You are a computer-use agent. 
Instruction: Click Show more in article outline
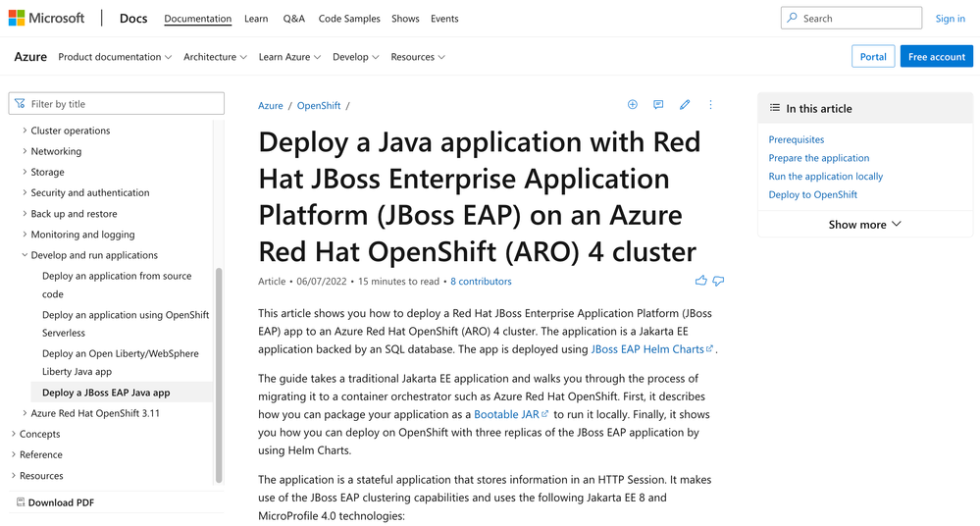click(x=865, y=224)
